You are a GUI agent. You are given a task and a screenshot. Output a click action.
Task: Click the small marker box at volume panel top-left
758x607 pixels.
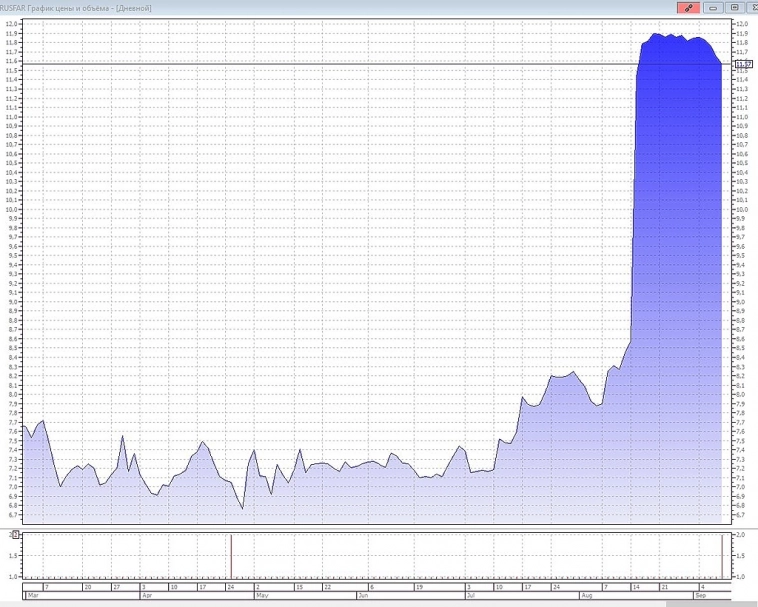pyautogui.click(x=14, y=535)
